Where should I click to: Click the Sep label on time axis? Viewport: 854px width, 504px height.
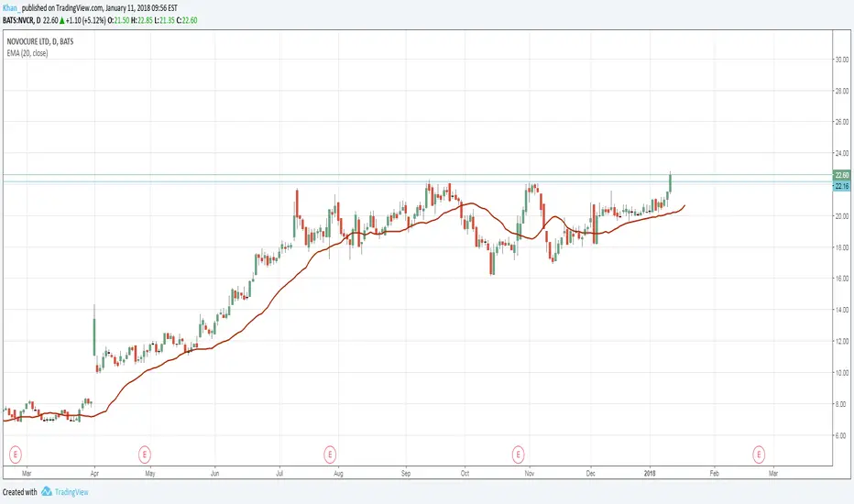(x=406, y=474)
